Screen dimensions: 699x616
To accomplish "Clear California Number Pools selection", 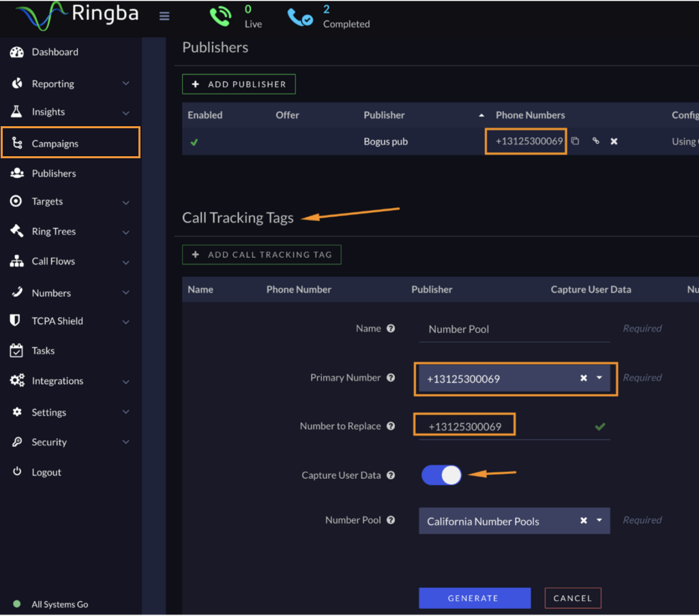I will coord(584,520).
